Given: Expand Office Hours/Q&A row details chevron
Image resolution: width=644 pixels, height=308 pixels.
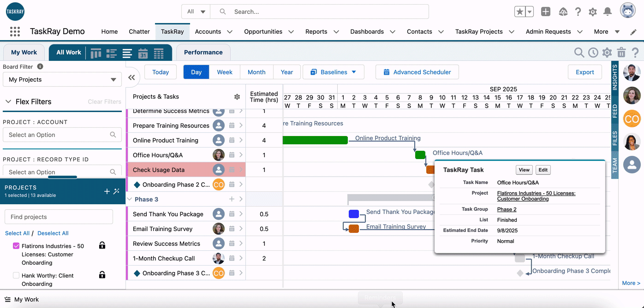Looking at the screenshot, I should click(241, 155).
